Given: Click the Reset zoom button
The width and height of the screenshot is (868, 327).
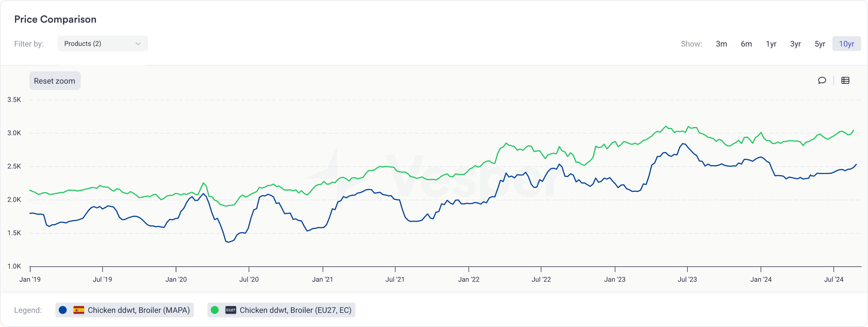Looking at the screenshot, I should pyautogui.click(x=55, y=81).
